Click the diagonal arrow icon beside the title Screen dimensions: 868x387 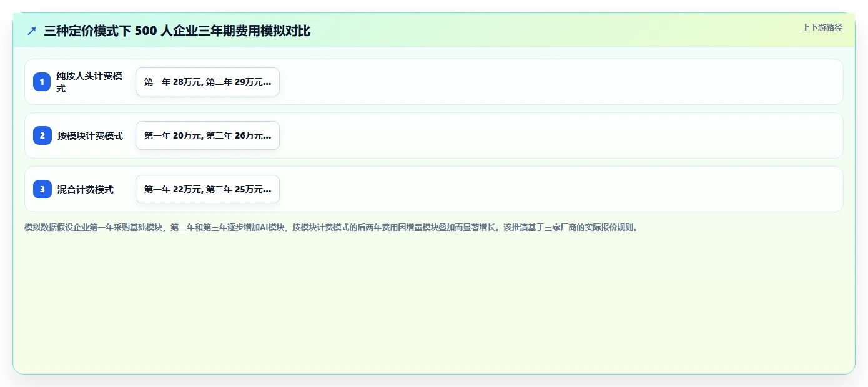coord(32,31)
